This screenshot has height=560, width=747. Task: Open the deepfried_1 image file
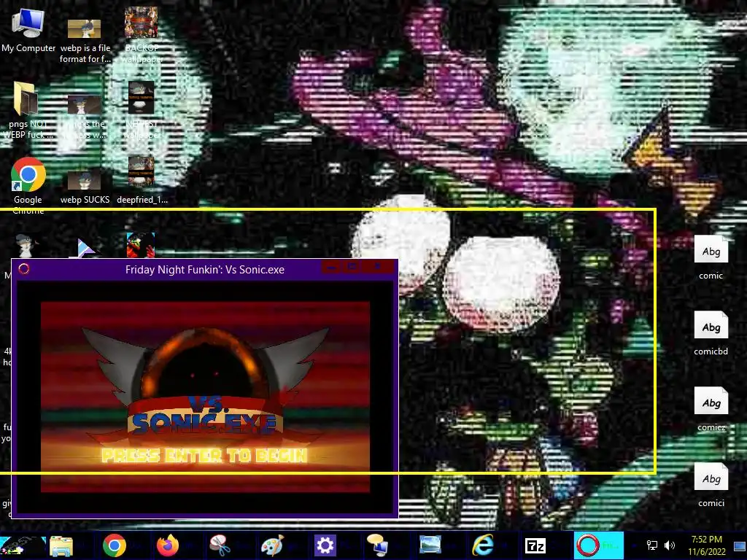click(x=142, y=180)
